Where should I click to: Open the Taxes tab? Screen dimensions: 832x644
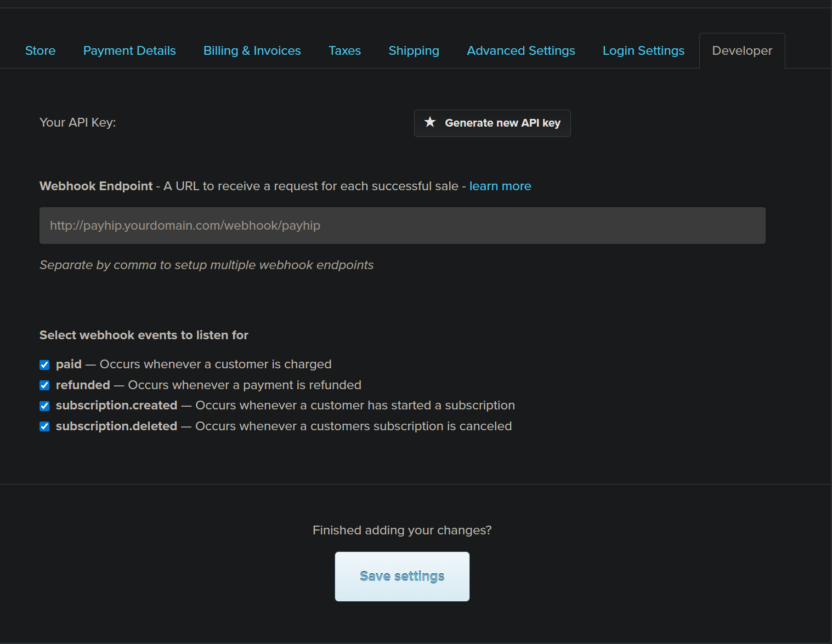pyautogui.click(x=344, y=50)
